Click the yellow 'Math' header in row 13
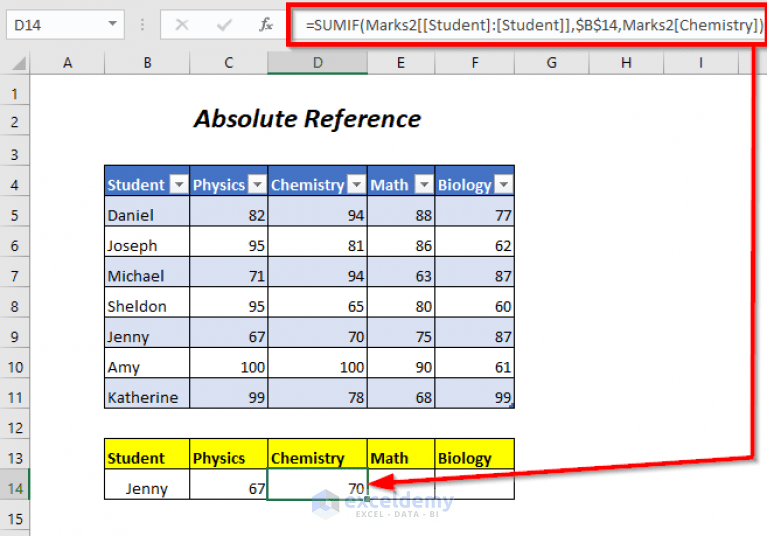 (401, 454)
